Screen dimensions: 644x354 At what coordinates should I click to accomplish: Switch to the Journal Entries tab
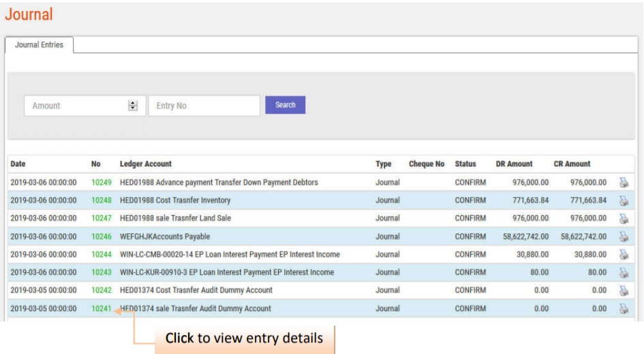point(39,45)
